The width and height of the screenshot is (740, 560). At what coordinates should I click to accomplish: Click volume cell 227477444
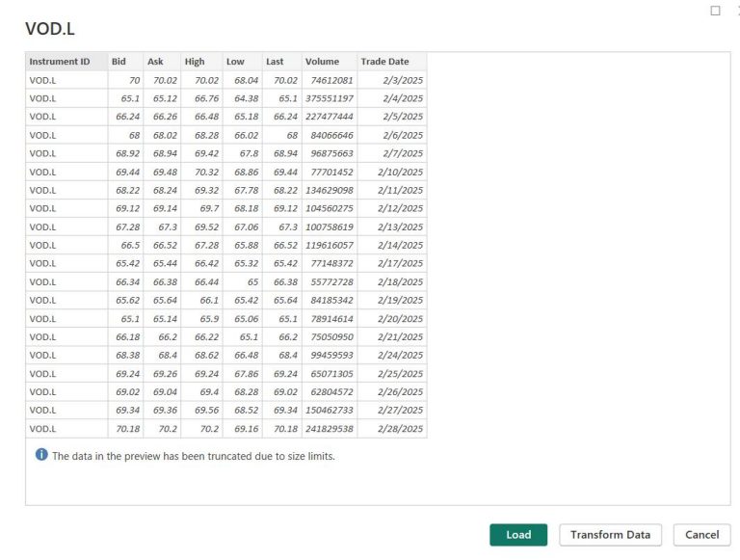click(330, 117)
